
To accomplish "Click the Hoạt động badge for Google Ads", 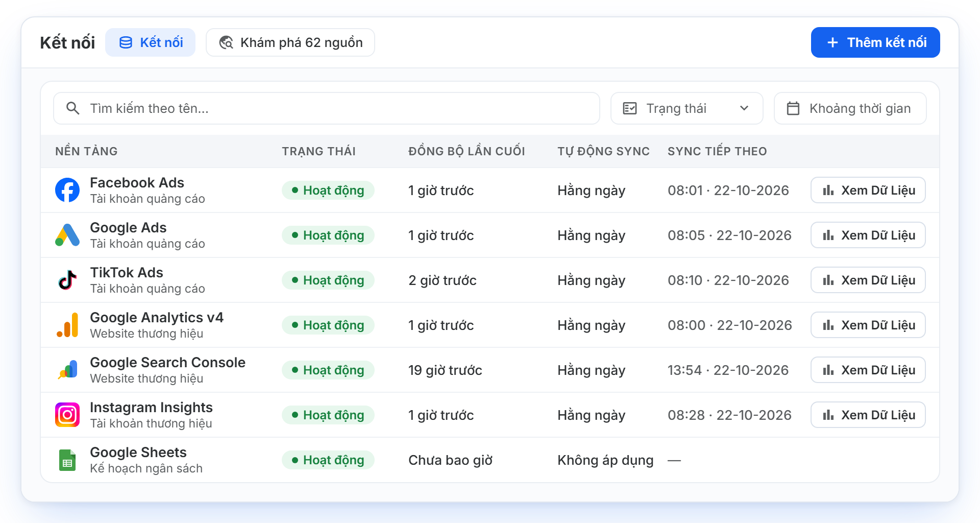I will click(x=328, y=235).
